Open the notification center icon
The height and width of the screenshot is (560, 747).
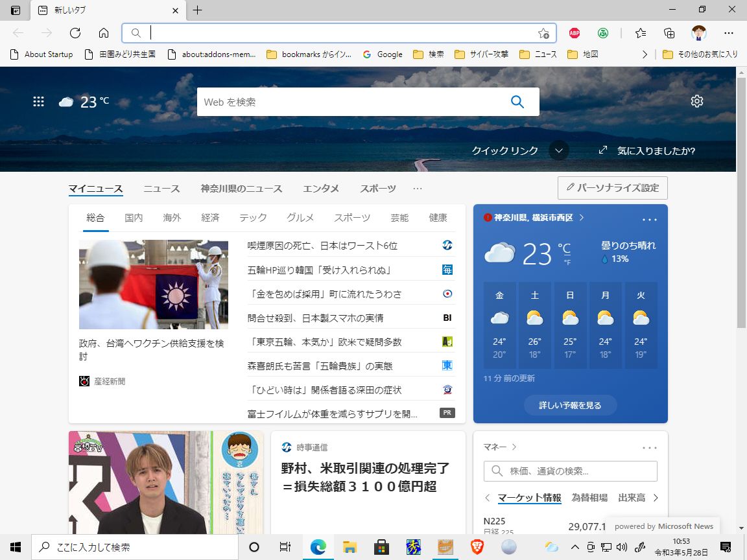coord(726,547)
